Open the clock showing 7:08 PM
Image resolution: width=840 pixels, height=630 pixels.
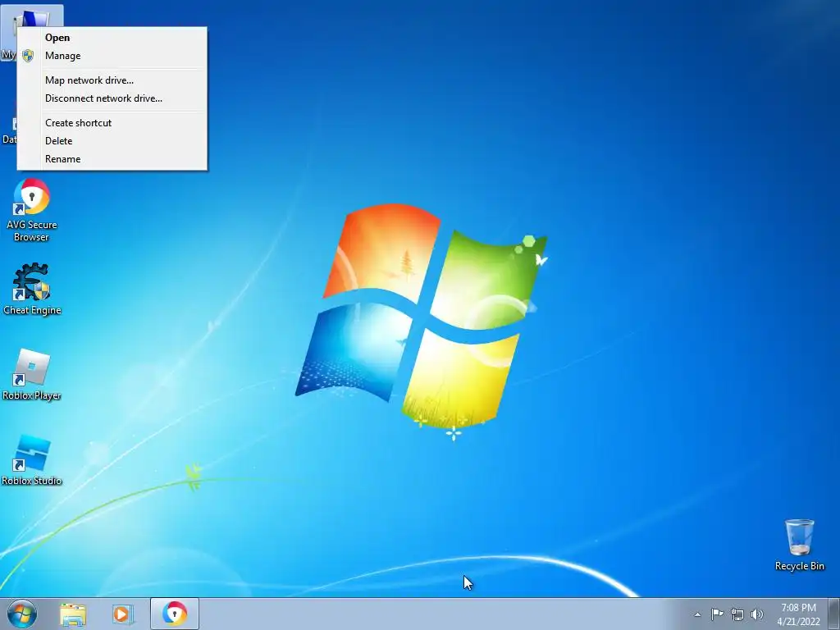798,614
